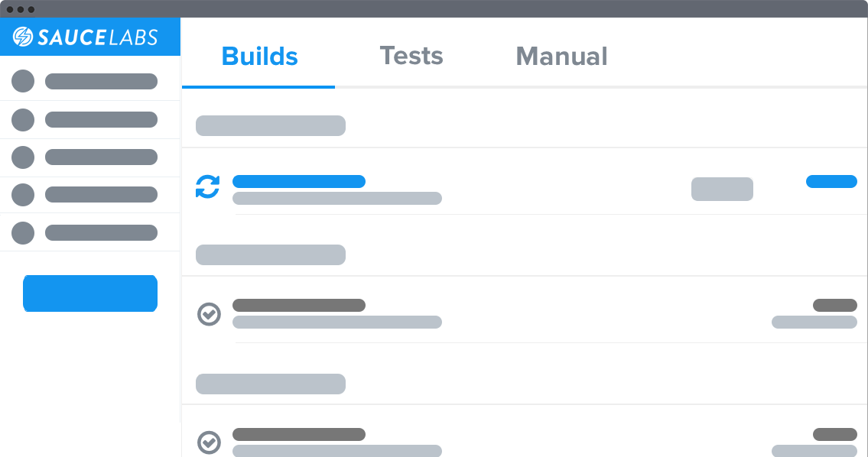
Task: Click the first sidebar circle icon
Action: pos(23,81)
